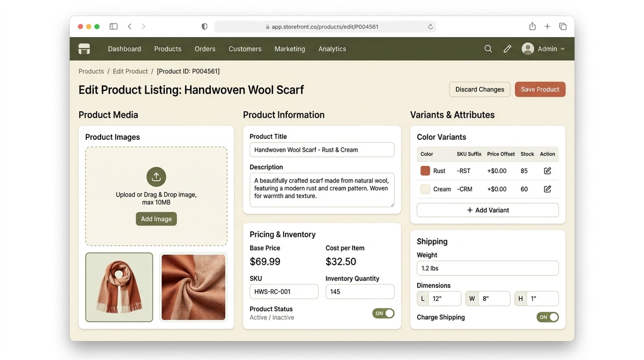Screen dimensions: 644x360
Task: Click the browser address bar
Action: click(x=325, y=27)
